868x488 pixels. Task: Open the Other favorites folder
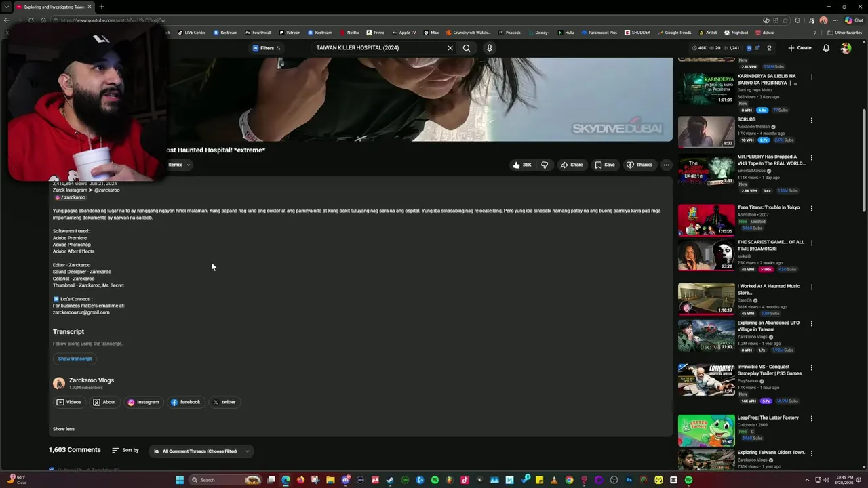click(x=844, y=33)
